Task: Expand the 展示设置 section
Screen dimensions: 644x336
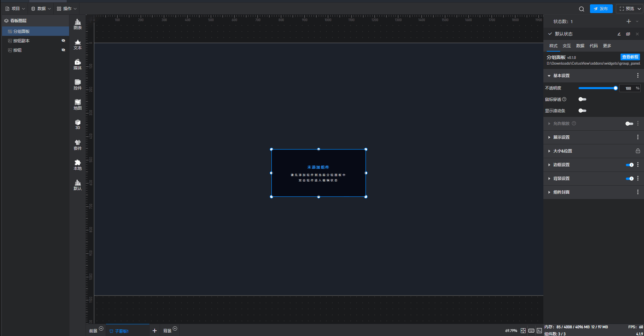Action: (561, 137)
